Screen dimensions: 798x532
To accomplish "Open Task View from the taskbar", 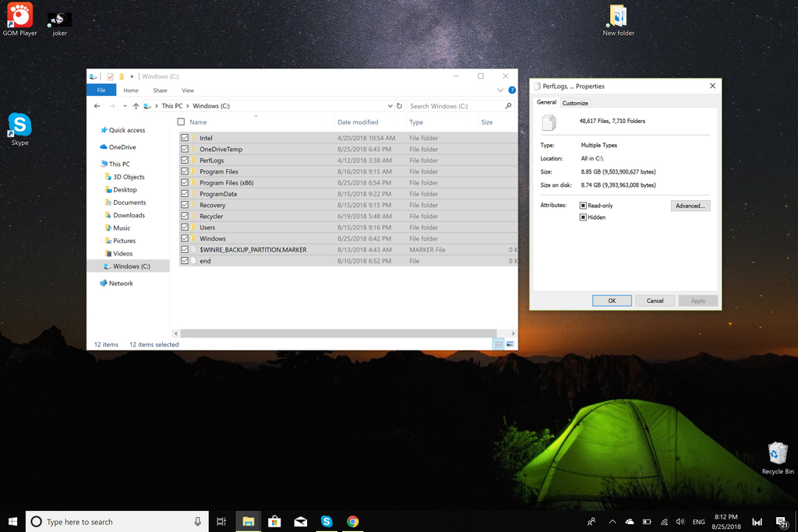I will coord(221,521).
